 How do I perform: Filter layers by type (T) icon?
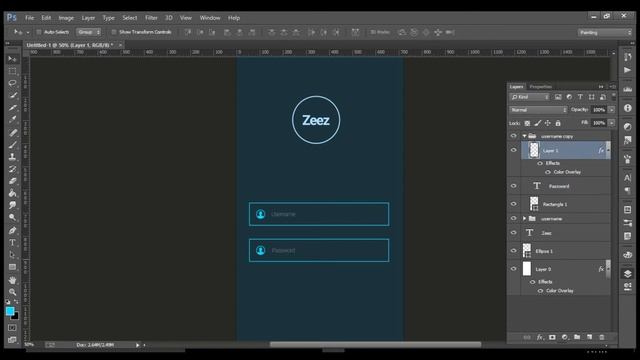pyautogui.click(x=580, y=97)
